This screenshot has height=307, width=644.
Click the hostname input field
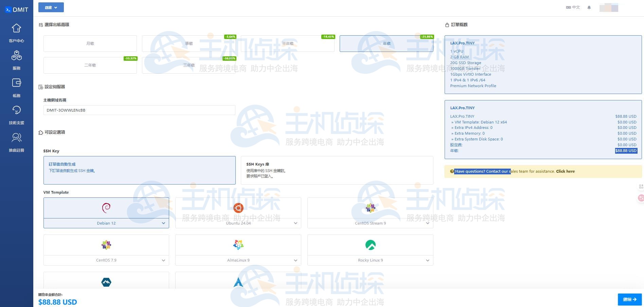point(139,110)
